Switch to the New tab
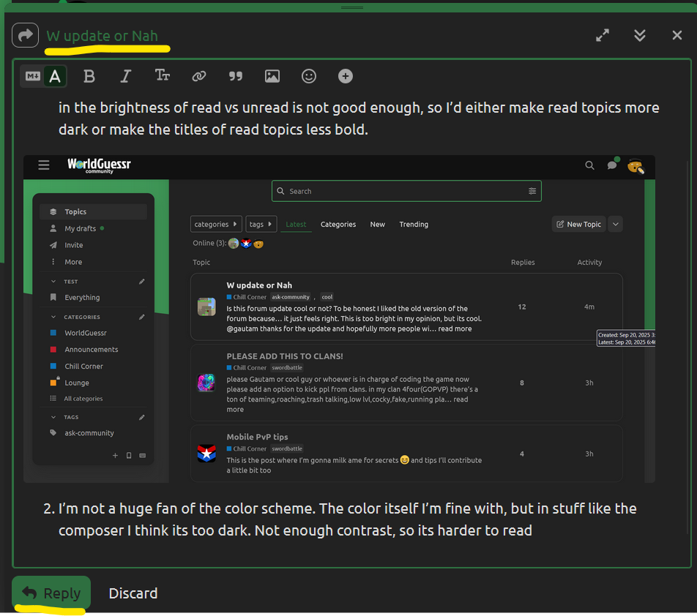The width and height of the screenshot is (697, 616). (377, 225)
